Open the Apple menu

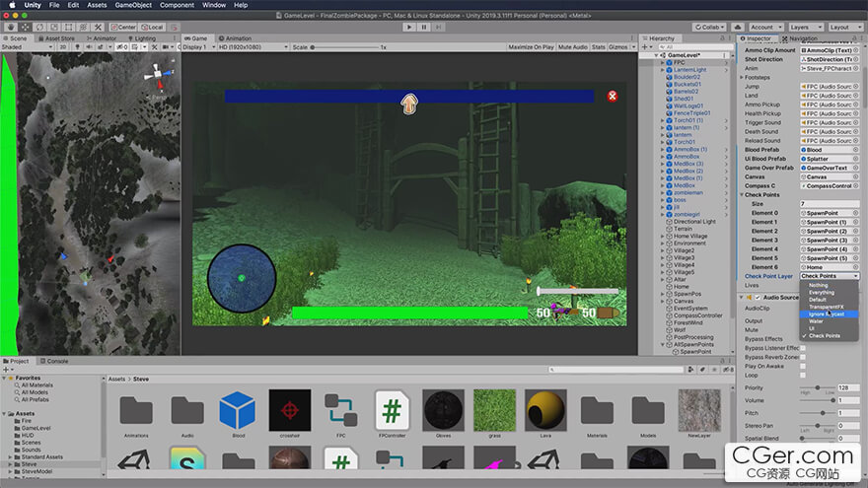coord(12,5)
